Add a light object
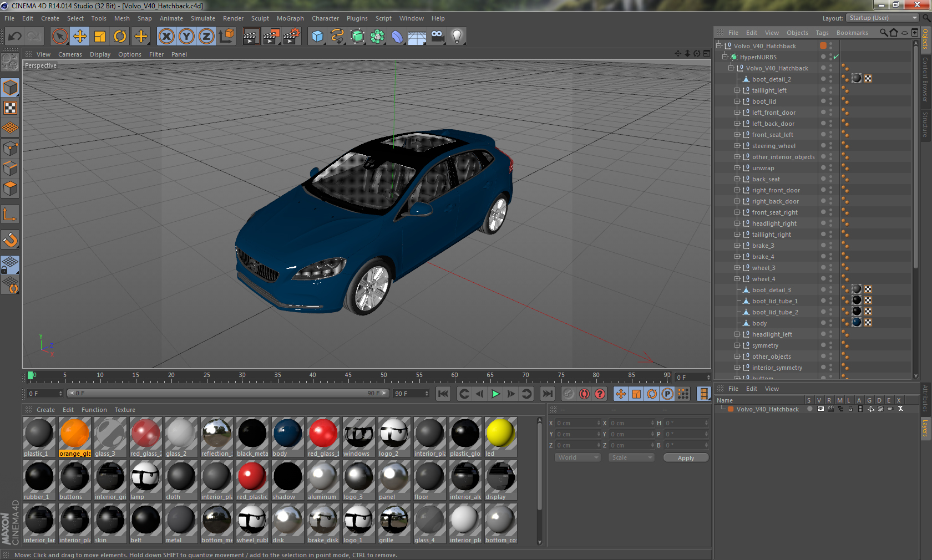Screen dimensions: 932x560 [x=457, y=37]
